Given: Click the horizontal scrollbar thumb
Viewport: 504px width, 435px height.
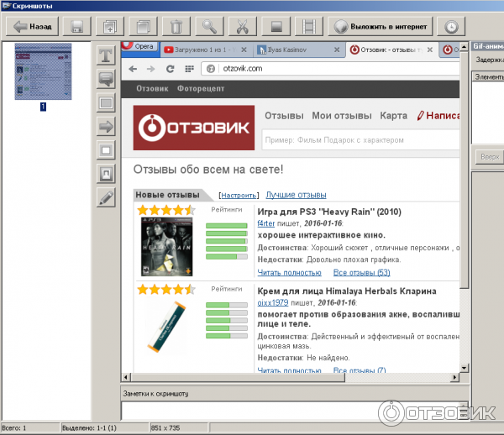Looking at the screenshot, I should click(237, 377).
